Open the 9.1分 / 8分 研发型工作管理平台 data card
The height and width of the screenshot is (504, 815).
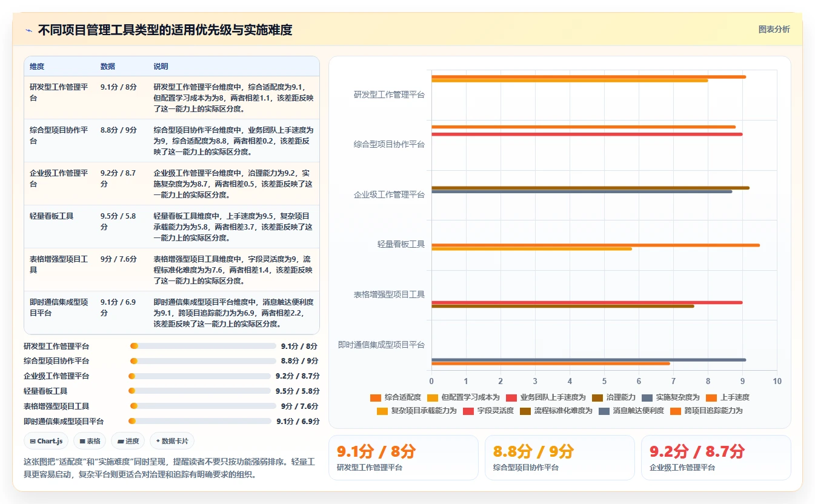(404, 457)
